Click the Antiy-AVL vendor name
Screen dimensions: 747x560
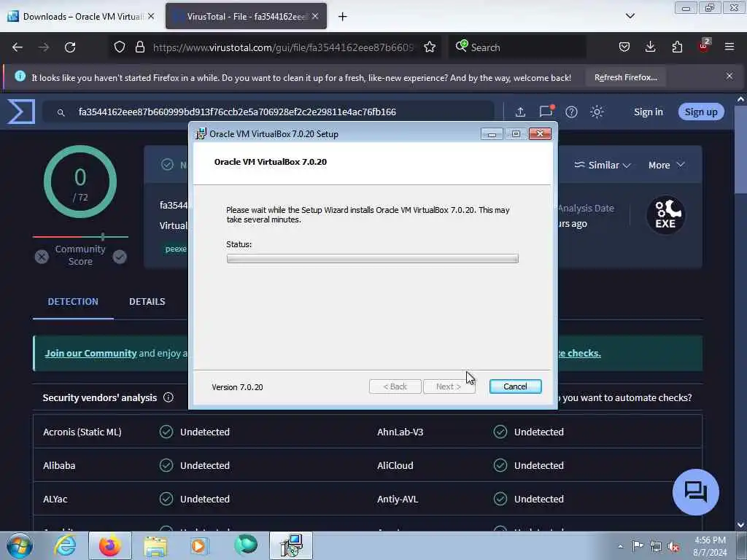coord(398,499)
